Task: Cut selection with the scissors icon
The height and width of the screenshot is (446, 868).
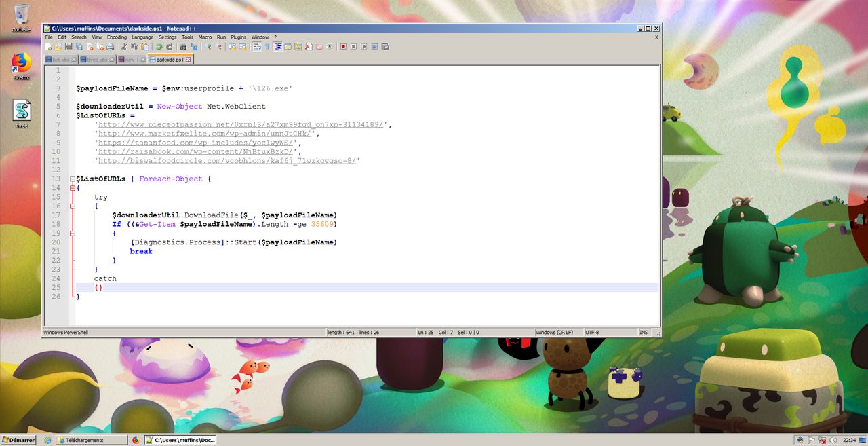Action: point(124,47)
